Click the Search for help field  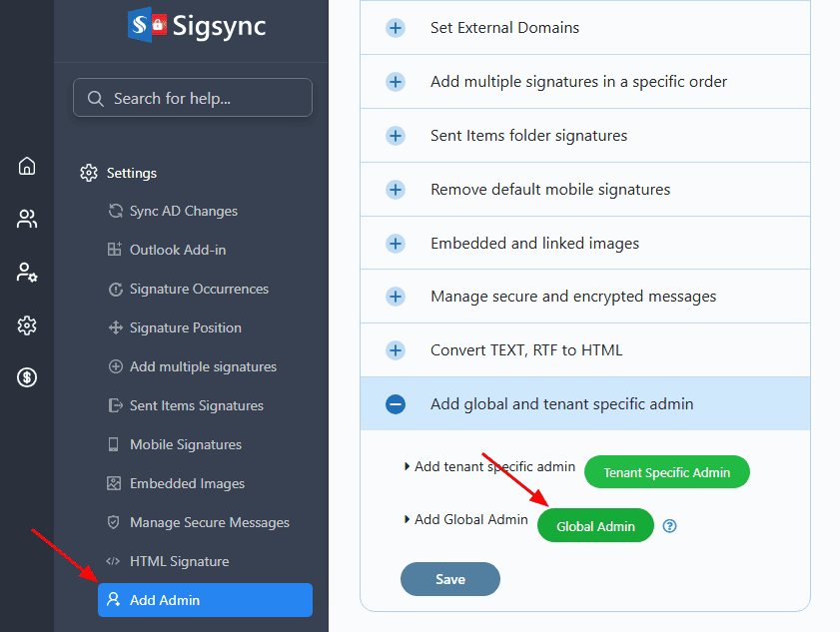[205, 99]
